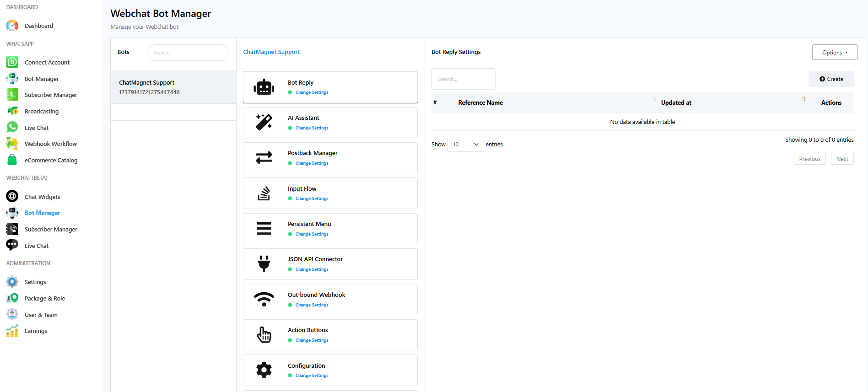Select the ChatMagnet Support bot entry

click(173, 87)
